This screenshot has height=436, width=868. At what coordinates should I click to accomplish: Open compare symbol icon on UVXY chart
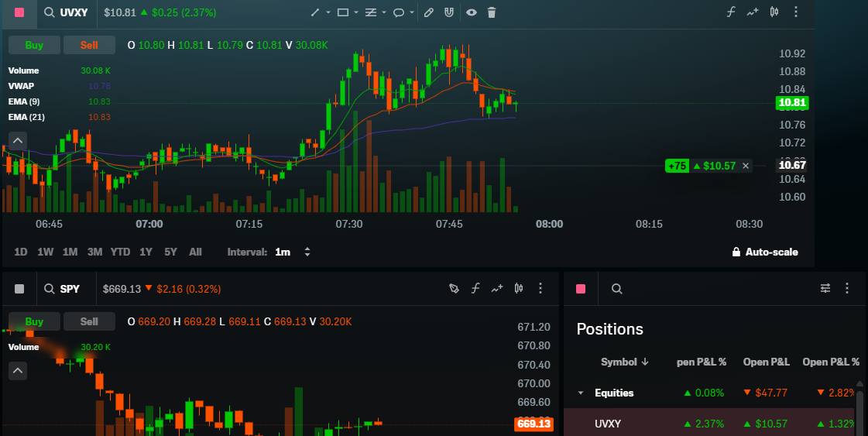[753, 12]
